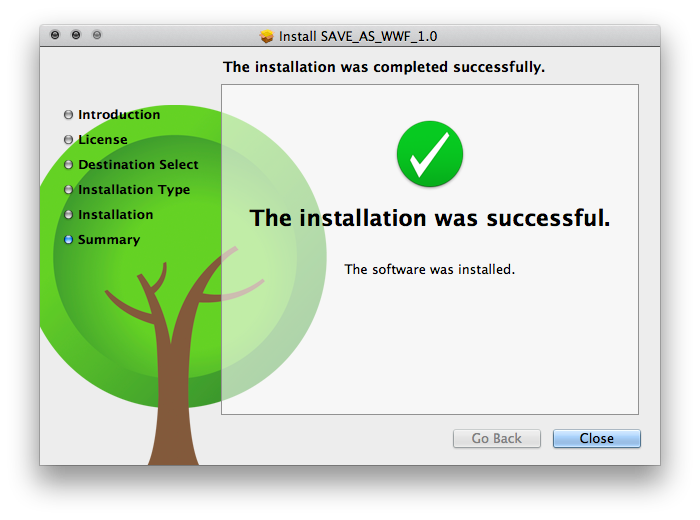Viewport: 700px width, 520px height.
Task: Click the Close button
Action: (596, 438)
